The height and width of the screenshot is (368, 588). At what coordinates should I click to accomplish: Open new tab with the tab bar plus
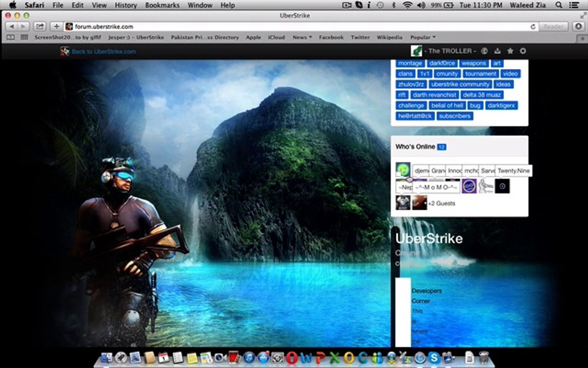(582, 38)
